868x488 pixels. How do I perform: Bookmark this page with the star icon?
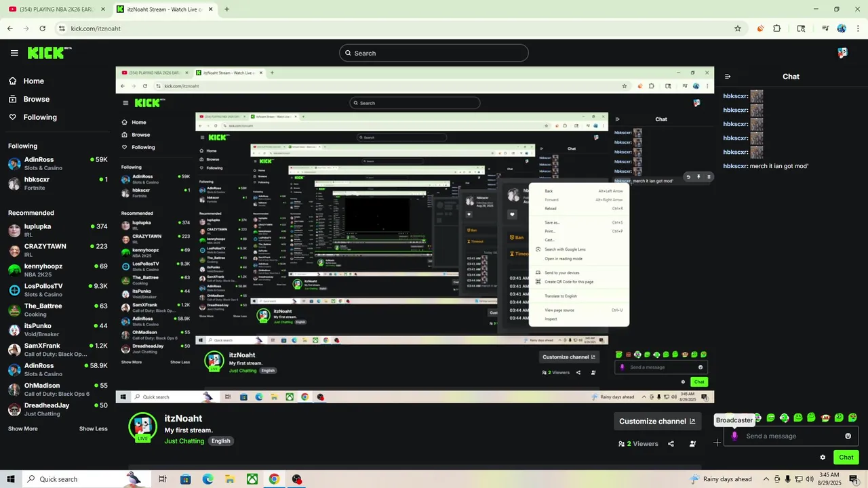[x=738, y=28]
